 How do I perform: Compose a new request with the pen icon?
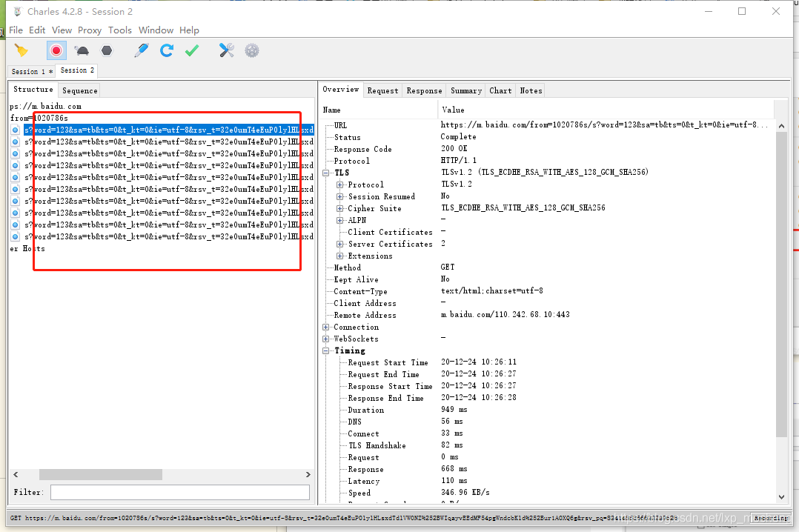point(141,50)
